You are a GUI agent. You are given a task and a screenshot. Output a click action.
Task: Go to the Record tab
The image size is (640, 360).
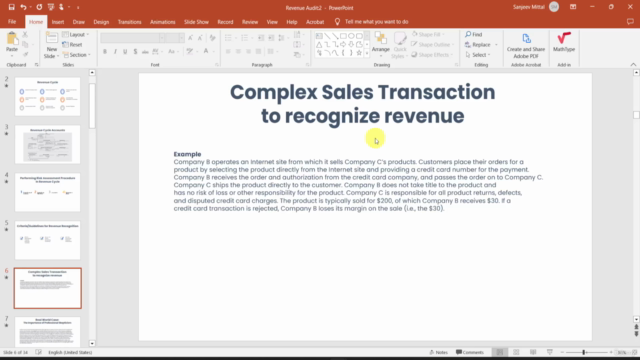point(225,22)
